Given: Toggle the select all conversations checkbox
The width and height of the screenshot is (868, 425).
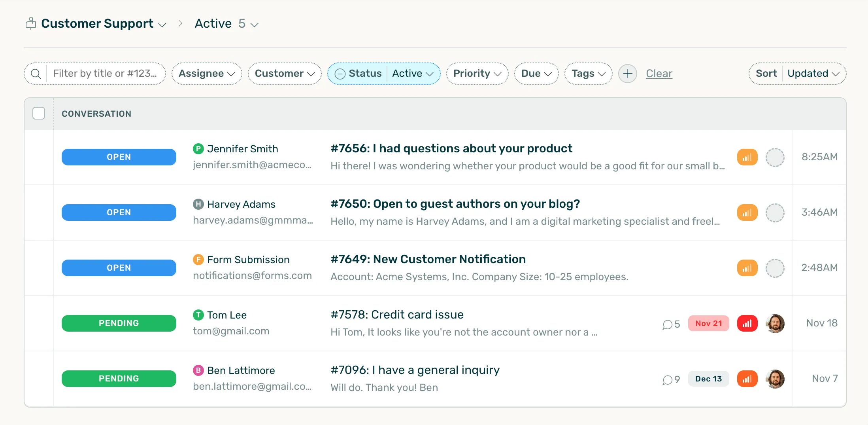Looking at the screenshot, I should [39, 114].
